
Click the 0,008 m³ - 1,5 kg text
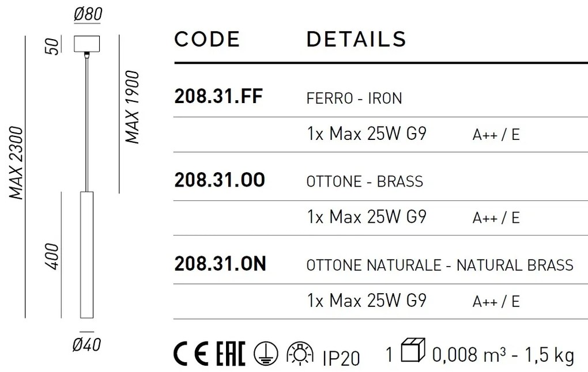click(x=503, y=355)
